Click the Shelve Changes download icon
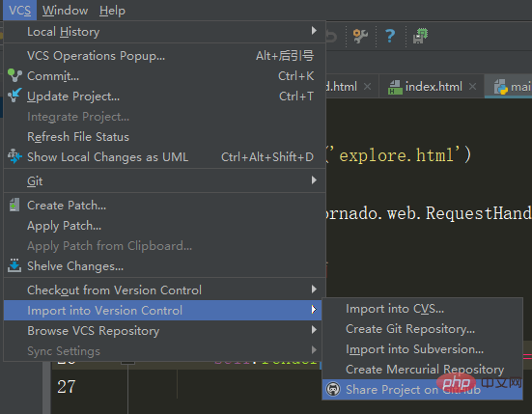 click(x=14, y=265)
